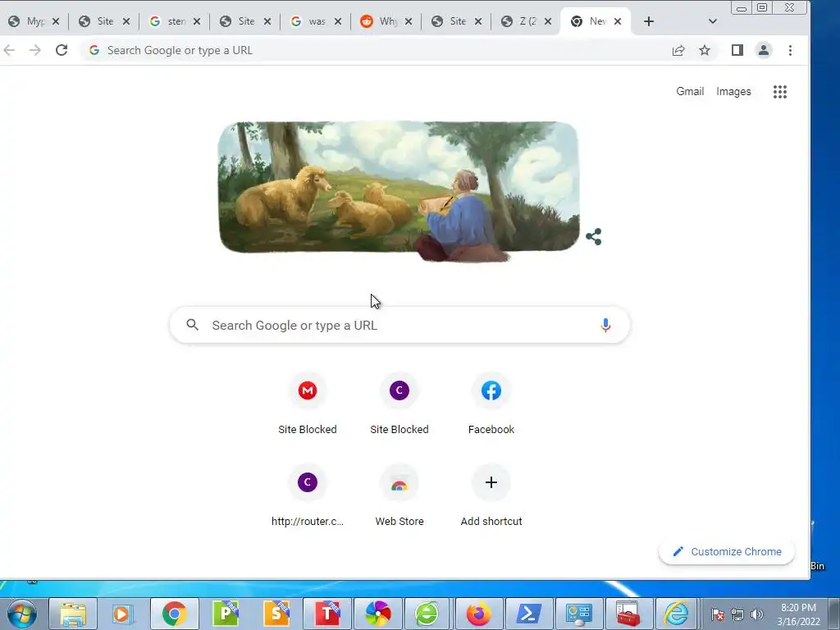Open the red toolbox taskbar icon
840x630 pixels.
pos(628,614)
